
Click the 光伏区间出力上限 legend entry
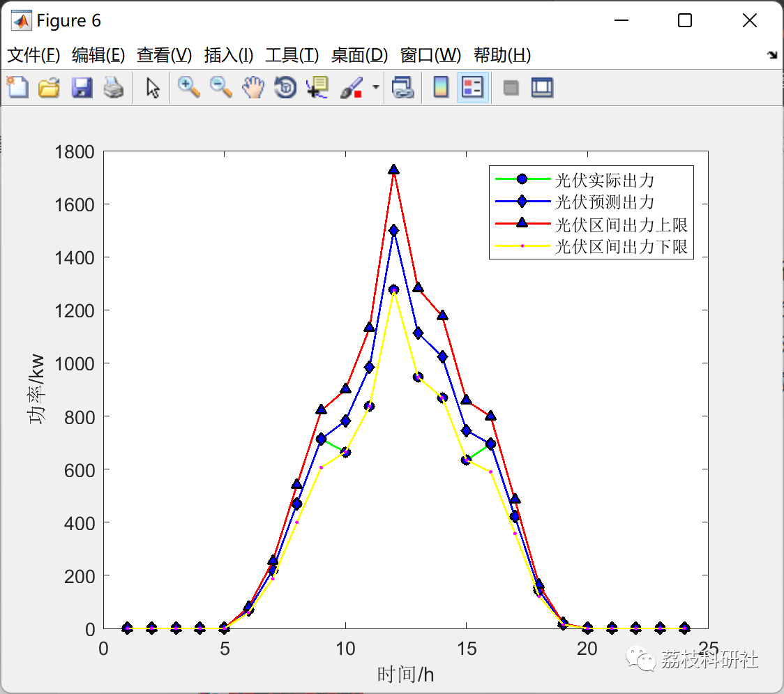click(x=591, y=224)
